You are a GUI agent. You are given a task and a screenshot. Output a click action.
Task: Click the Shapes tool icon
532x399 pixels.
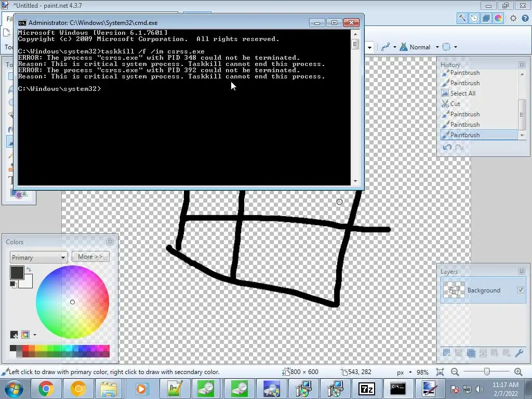pos(19,194)
